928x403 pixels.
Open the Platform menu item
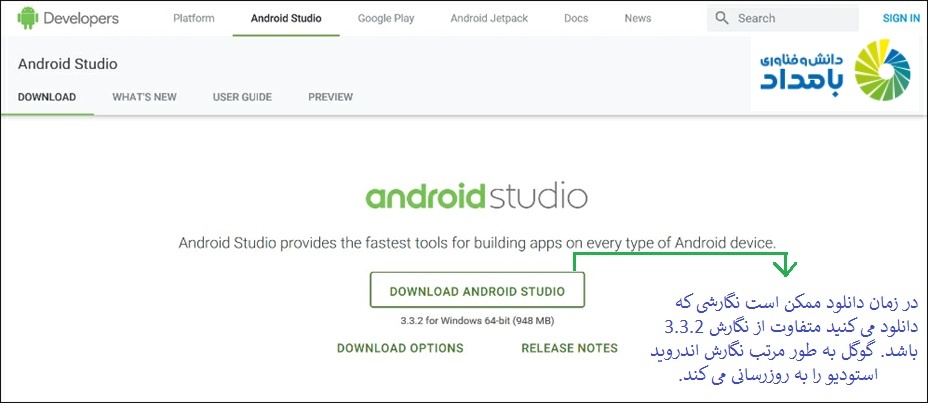(x=194, y=18)
